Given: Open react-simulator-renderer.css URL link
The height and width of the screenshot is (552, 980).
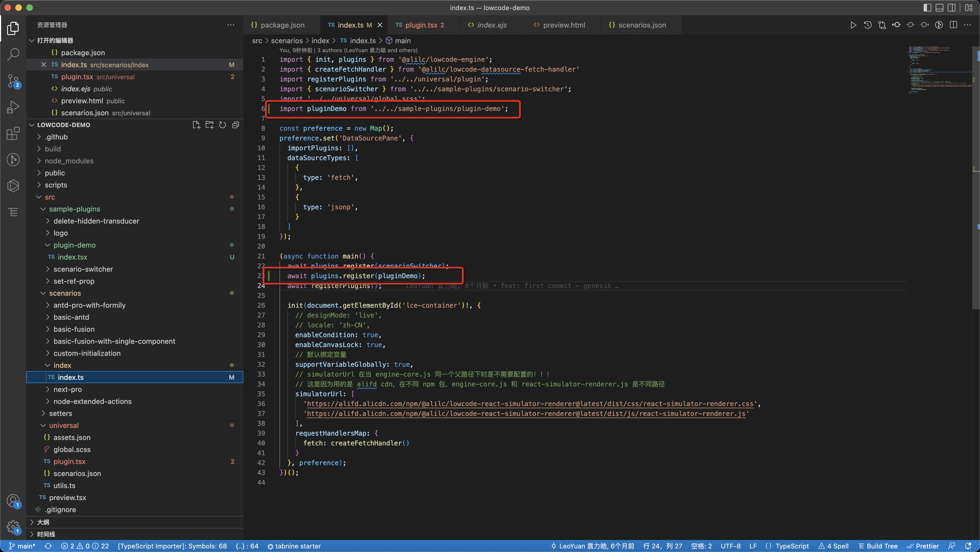Looking at the screenshot, I should (530, 404).
